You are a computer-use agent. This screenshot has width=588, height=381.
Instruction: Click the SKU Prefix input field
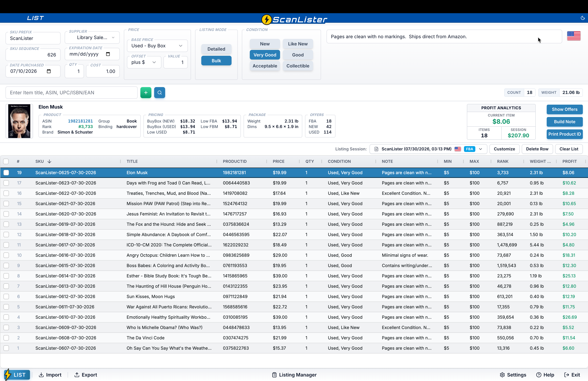tap(33, 38)
